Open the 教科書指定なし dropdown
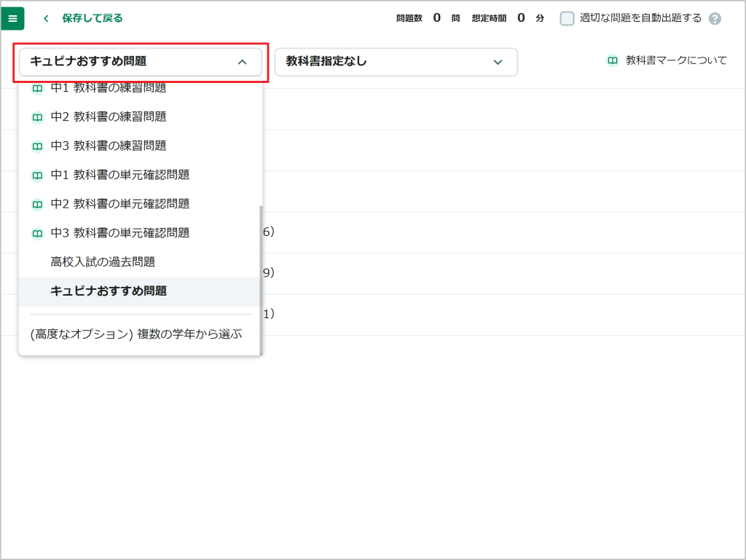The width and height of the screenshot is (746, 560). [x=396, y=62]
